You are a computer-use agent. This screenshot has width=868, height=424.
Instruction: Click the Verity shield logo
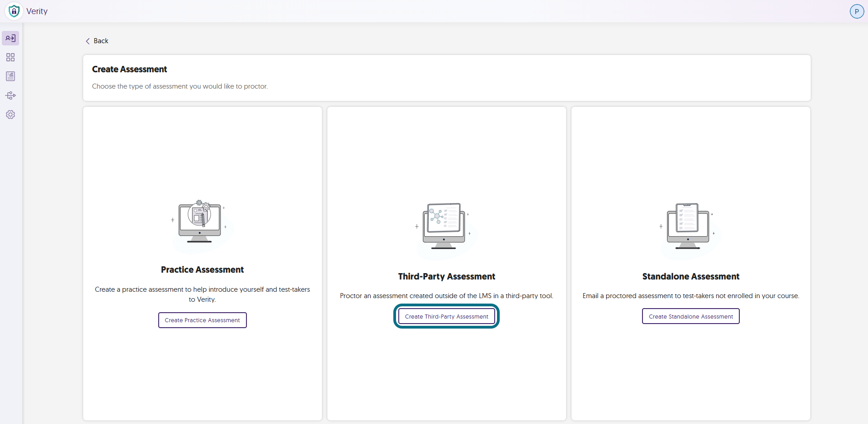pos(14,11)
